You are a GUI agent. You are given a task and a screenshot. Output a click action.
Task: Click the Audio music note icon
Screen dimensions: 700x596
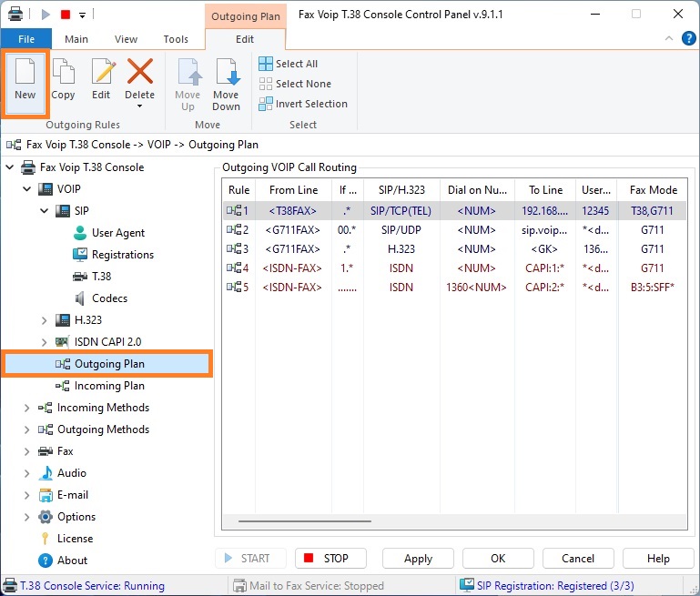[x=46, y=473]
